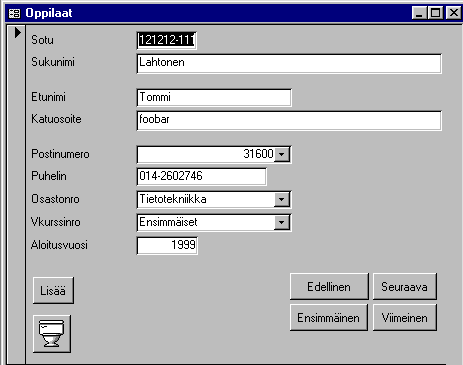
Task: Click the Katuosoite field containing foobar
Action: click(289, 121)
